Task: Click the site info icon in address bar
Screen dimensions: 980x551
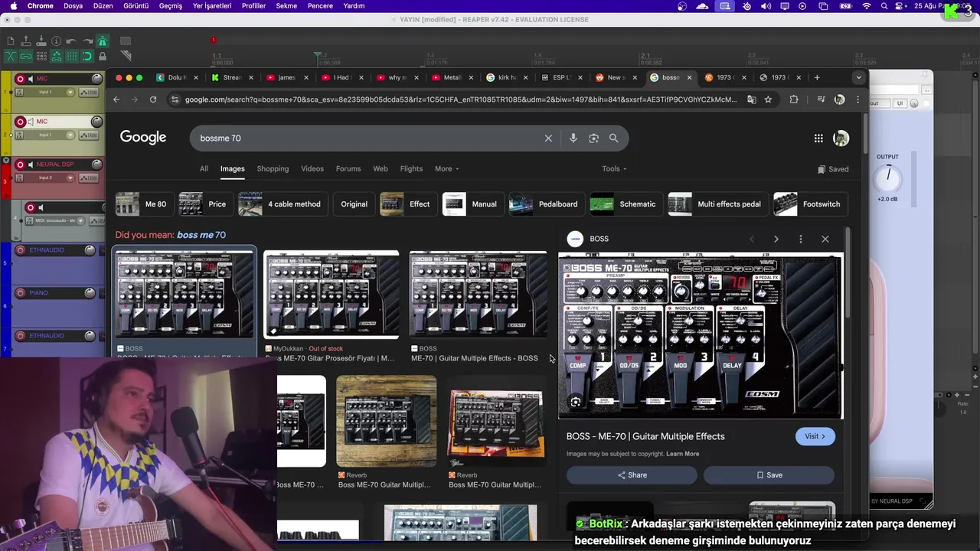Action: click(x=175, y=99)
